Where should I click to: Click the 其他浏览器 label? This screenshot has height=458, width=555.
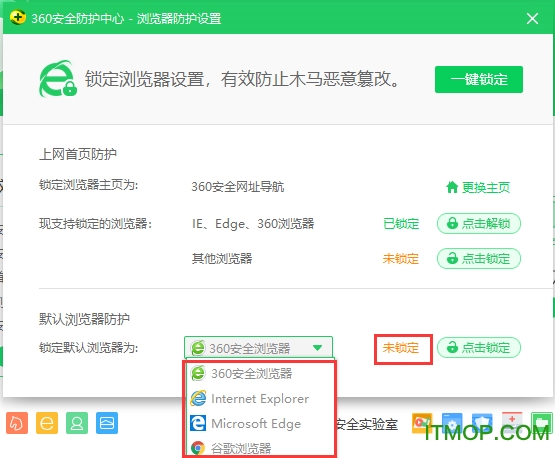pyautogui.click(x=222, y=259)
